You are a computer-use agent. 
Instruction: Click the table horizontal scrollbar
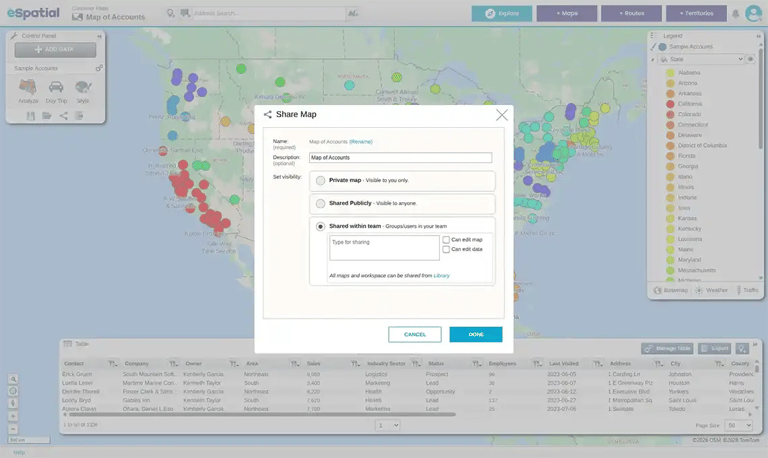pos(263,414)
